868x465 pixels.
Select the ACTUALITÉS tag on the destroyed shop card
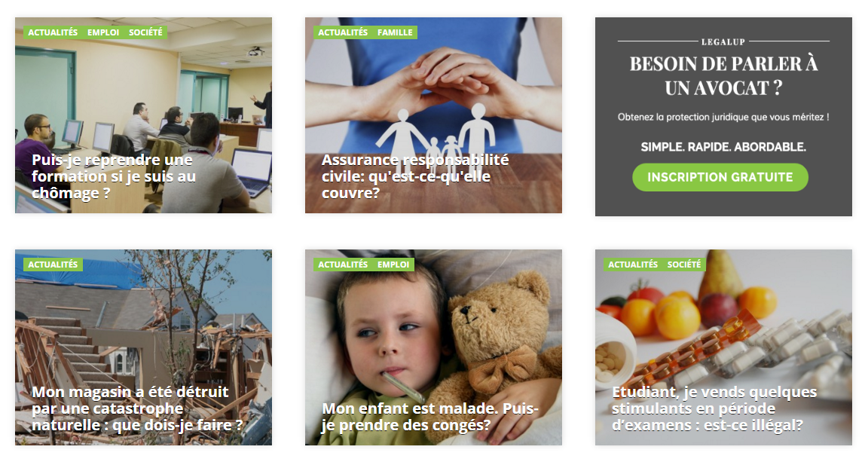point(53,265)
